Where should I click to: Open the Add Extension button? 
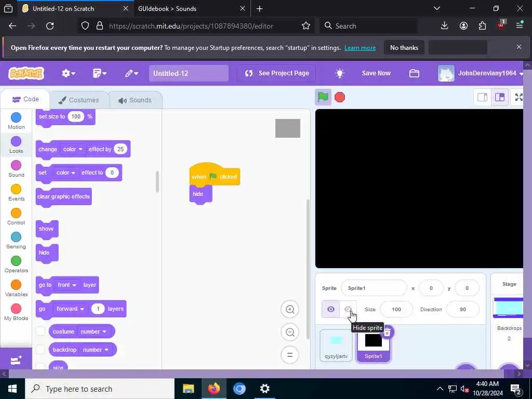tap(16, 360)
